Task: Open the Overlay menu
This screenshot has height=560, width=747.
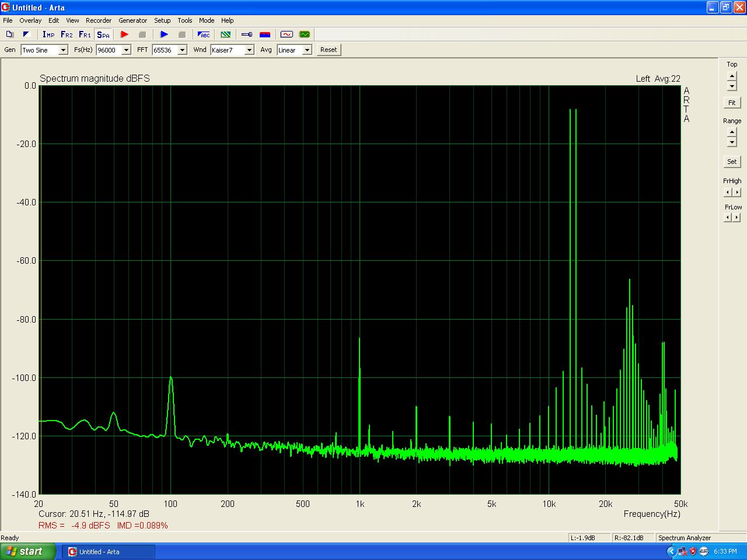Action: 30,20
